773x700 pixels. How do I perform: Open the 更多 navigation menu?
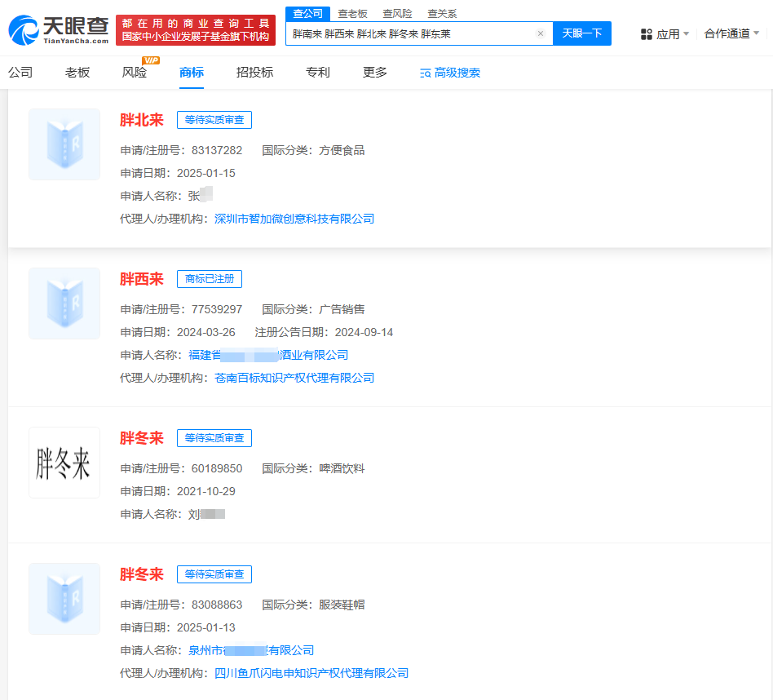tap(374, 73)
